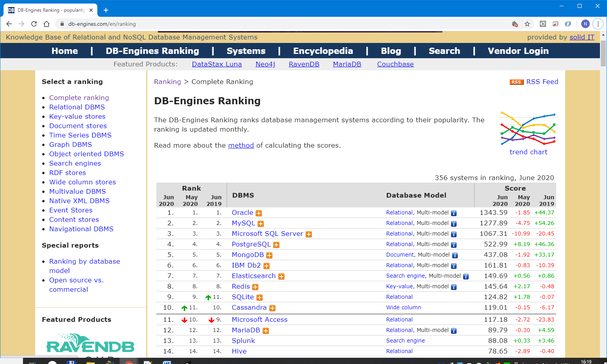This screenshot has width=607, height=364.
Task: Open the Microsoft Access DBMS link
Action: (260, 319)
